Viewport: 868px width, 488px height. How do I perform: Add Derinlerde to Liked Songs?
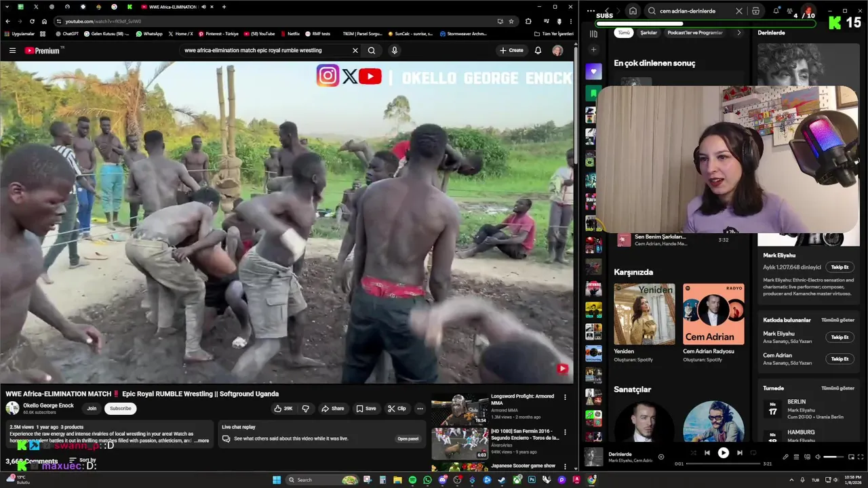pos(661,457)
